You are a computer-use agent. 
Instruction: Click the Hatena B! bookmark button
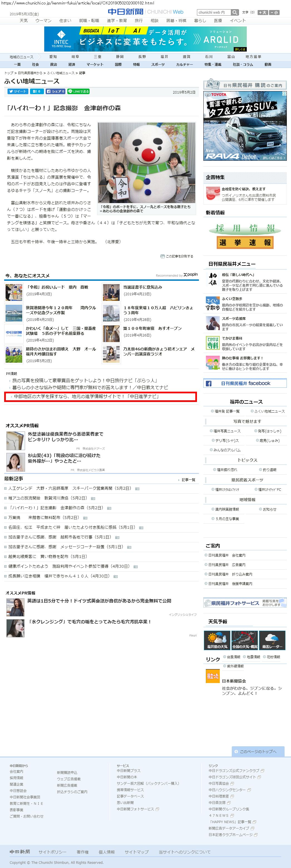click(x=37, y=91)
